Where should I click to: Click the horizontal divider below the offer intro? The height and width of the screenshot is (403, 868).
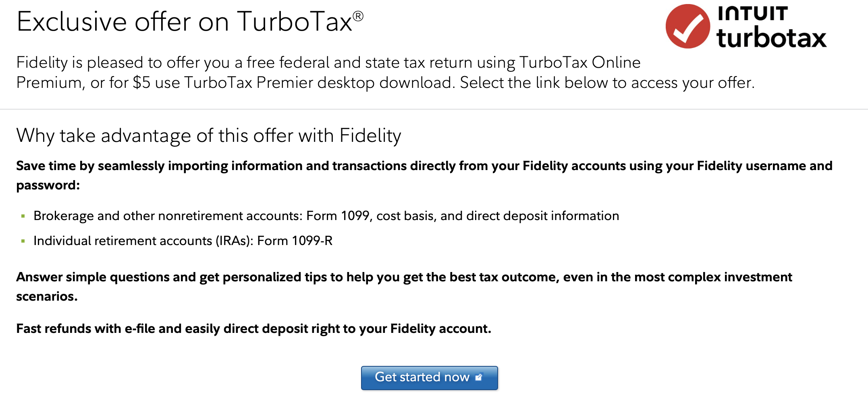(x=434, y=109)
